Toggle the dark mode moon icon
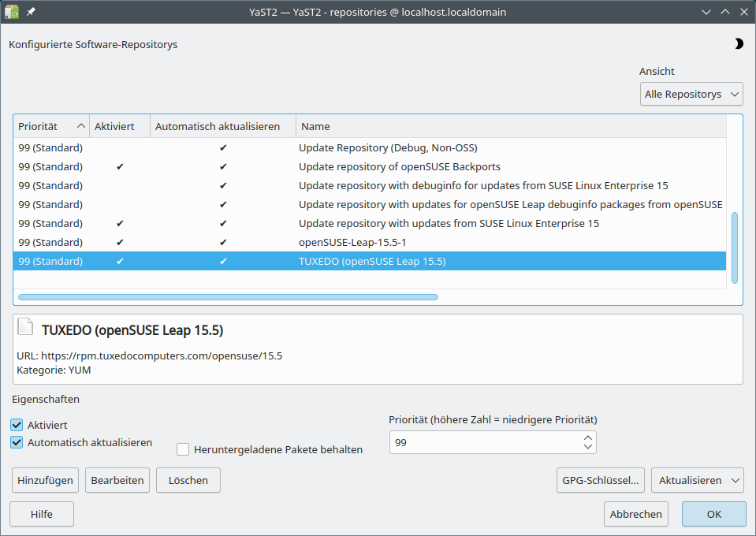756x536 pixels. click(739, 44)
